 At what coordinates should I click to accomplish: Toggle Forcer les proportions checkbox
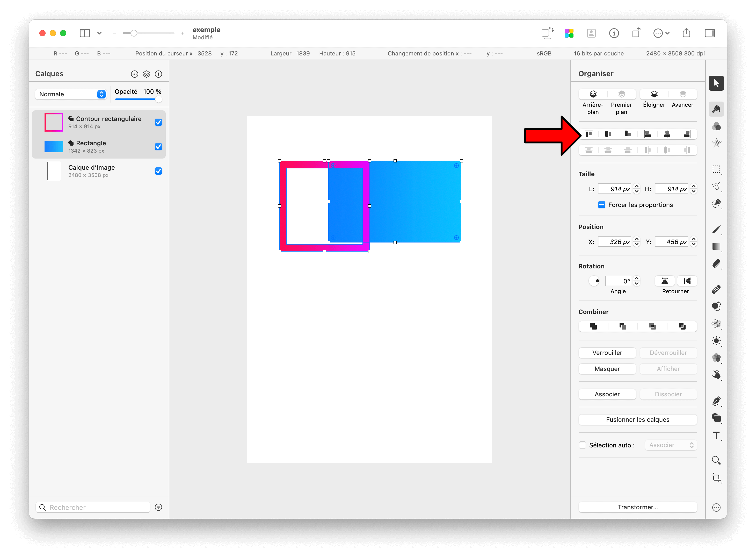[601, 205]
